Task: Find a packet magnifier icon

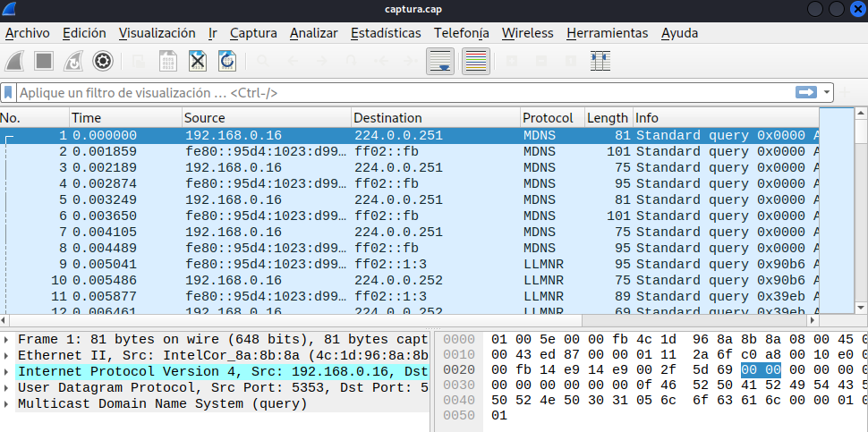Action: (263, 61)
